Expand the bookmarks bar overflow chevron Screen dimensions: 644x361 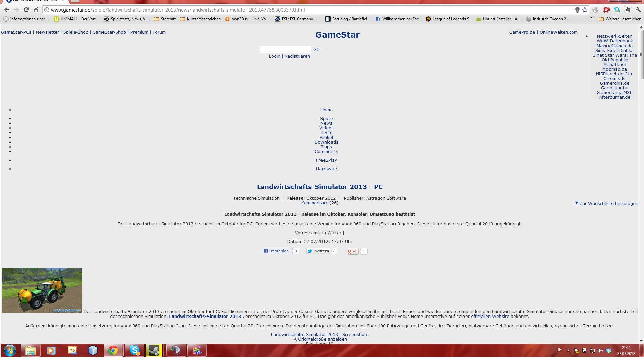pos(592,18)
